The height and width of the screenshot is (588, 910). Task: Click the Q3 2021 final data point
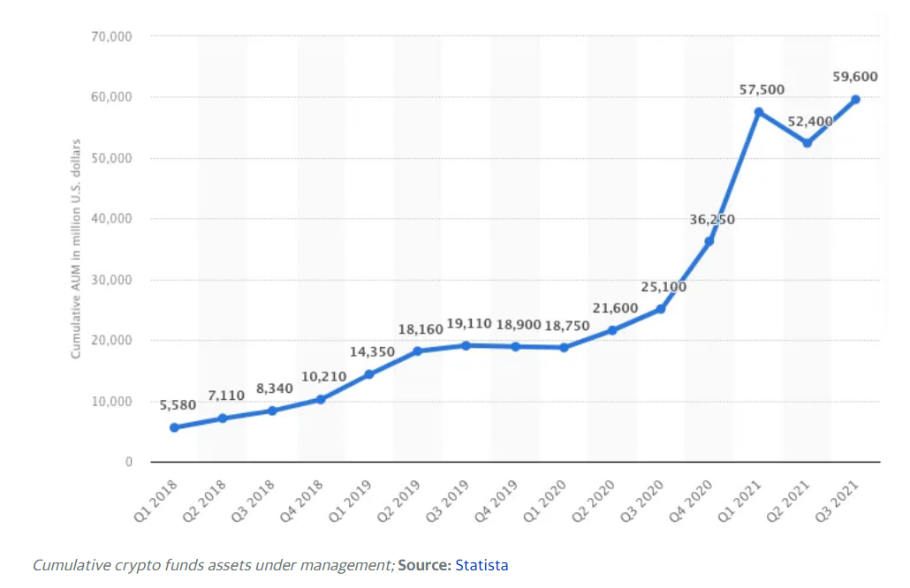(855, 99)
